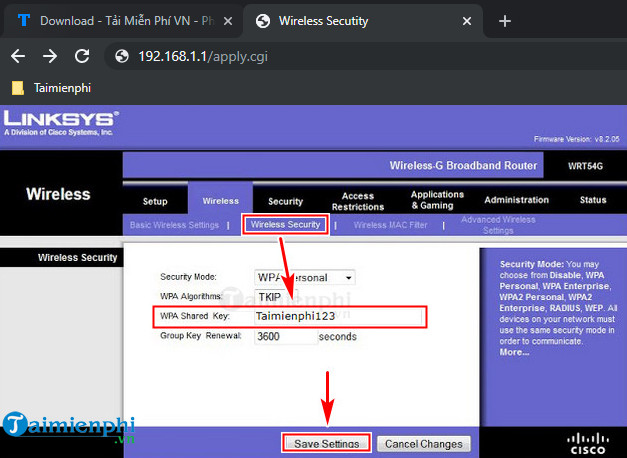Open a new browser tab
627x458 pixels.
[505, 21]
